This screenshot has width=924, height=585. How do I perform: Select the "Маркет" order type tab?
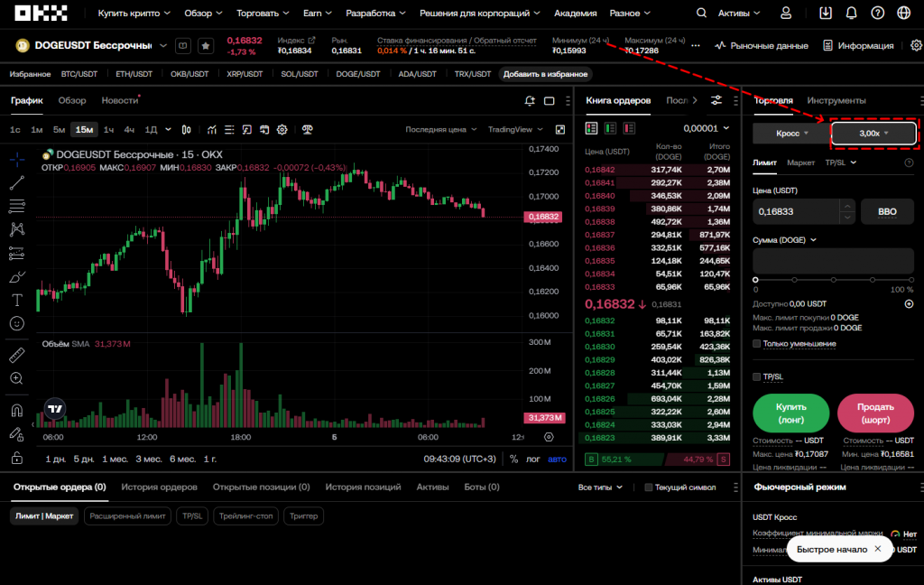point(800,162)
